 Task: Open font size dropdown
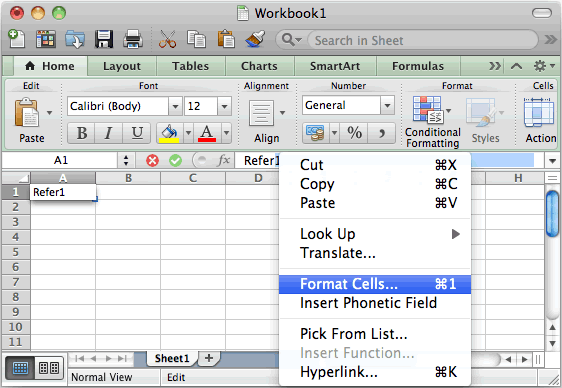224,106
